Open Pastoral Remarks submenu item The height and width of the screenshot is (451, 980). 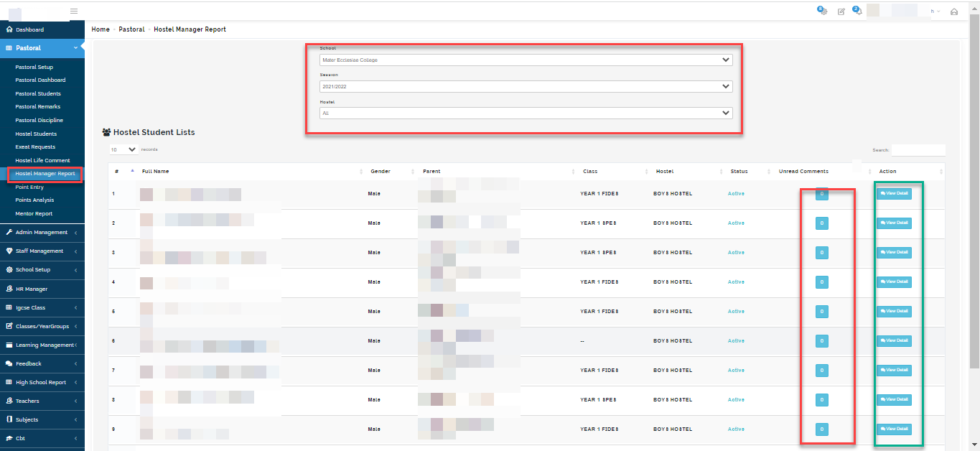[38, 106]
